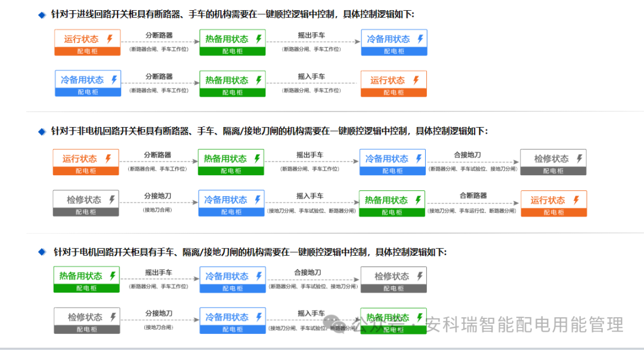644x350 pixels.
Task: Click lightning icon in bottom-left gray 检修状态 box
Action: coord(112,317)
